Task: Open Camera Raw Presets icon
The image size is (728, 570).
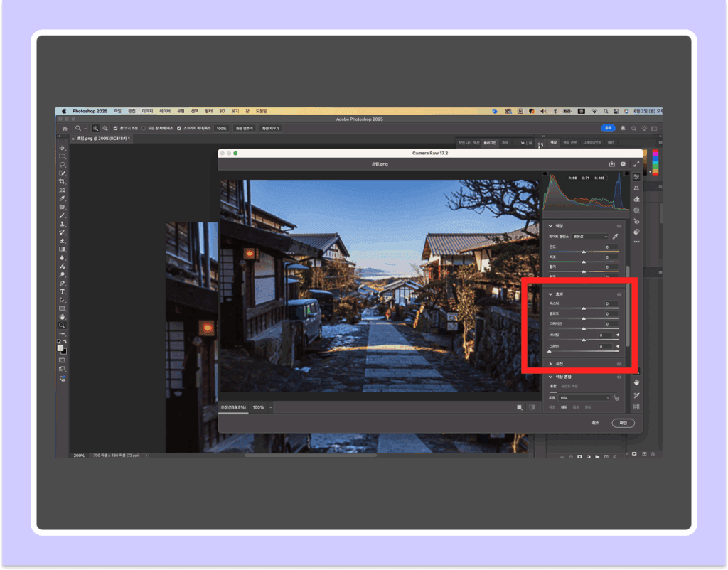Action: pyautogui.click(x=636, y=232)
